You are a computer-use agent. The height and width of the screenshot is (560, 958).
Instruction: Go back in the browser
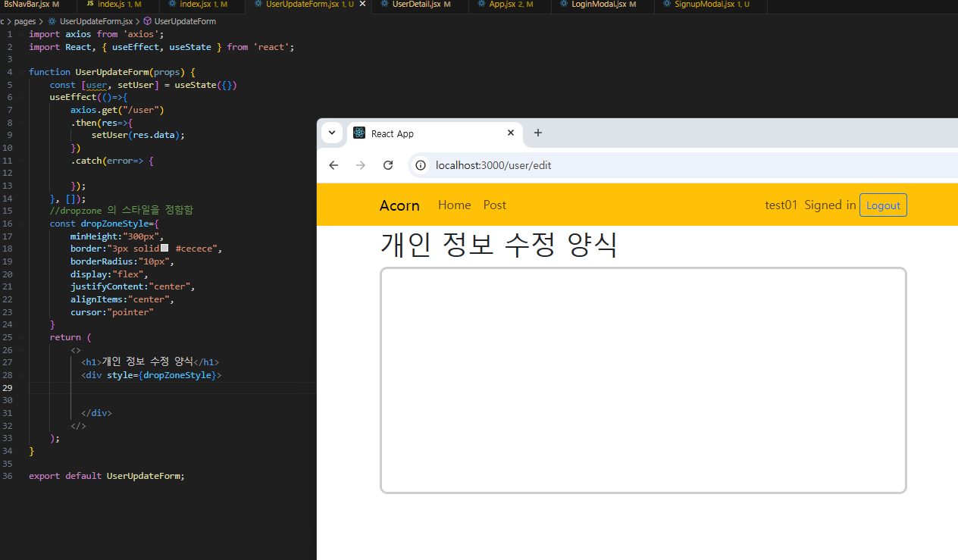[x=333, y=165]
